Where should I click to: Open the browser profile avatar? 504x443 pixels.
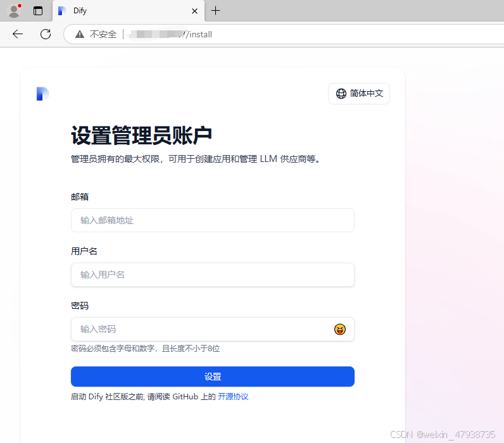(14, 11)
